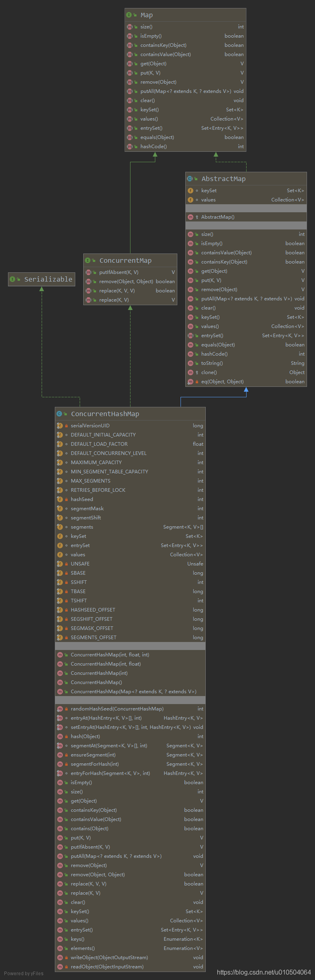
Task: Click contains(Object) method row in ConcurrentHashMap
Action: click(x=130, y=829)
